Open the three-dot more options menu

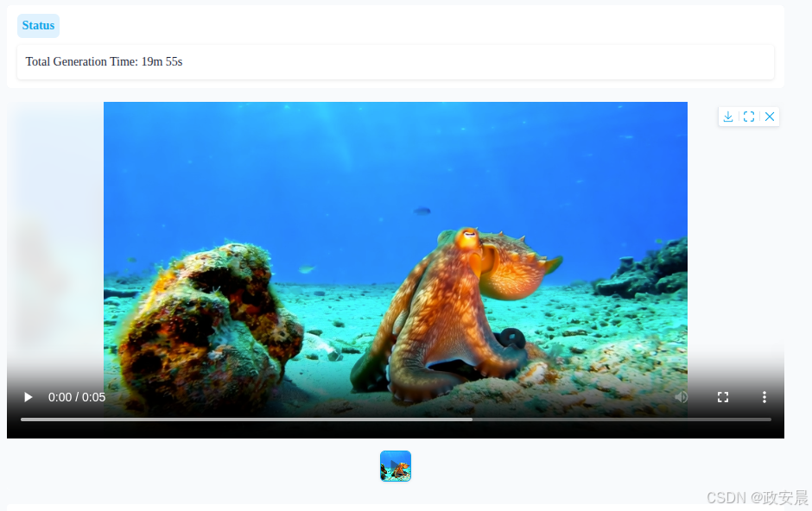(x=764, y=397)
